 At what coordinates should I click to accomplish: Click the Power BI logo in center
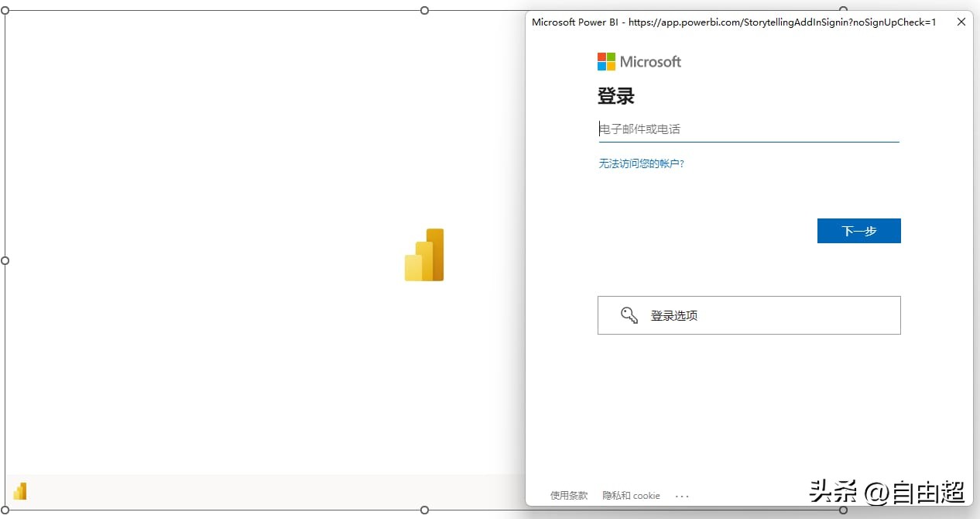pyautogui.click(x=424, y=255)
